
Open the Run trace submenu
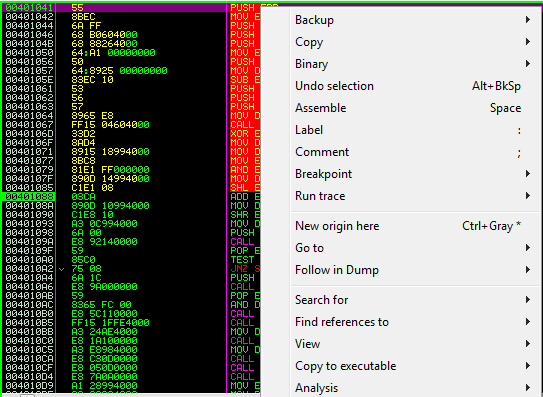point(414,196)
